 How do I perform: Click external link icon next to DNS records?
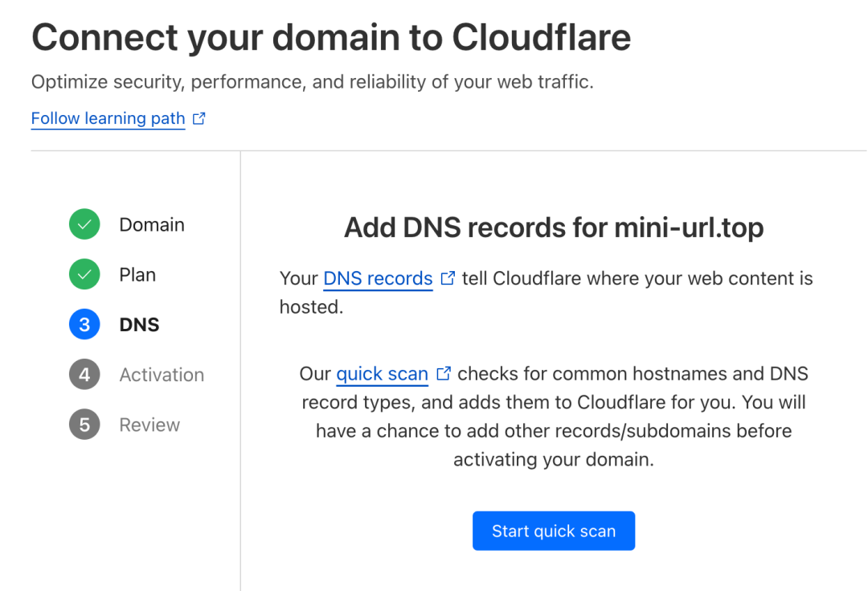coord(448,278)
